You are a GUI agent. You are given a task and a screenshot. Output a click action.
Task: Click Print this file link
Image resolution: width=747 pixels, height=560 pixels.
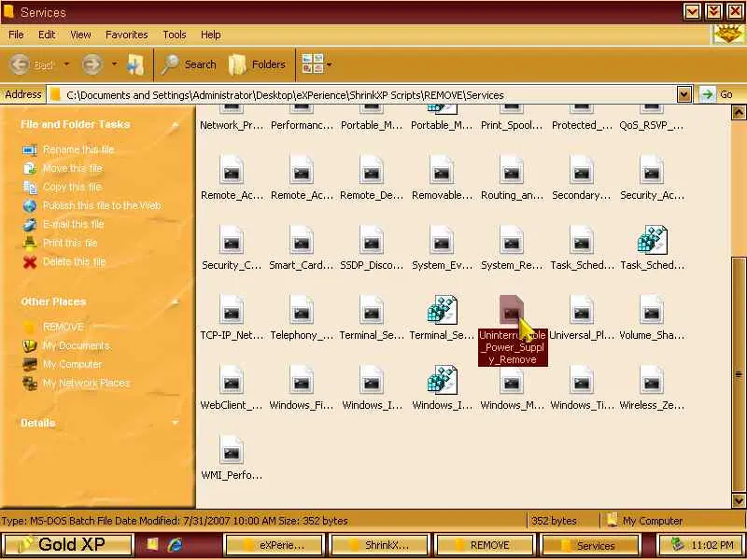[70, 243]
